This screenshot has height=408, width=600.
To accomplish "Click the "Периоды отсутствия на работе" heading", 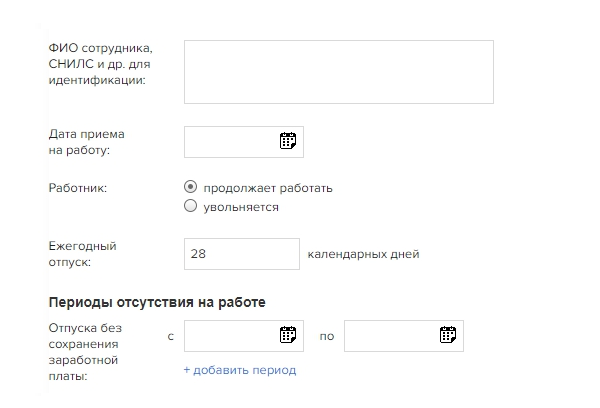I will tap(156, 302).
